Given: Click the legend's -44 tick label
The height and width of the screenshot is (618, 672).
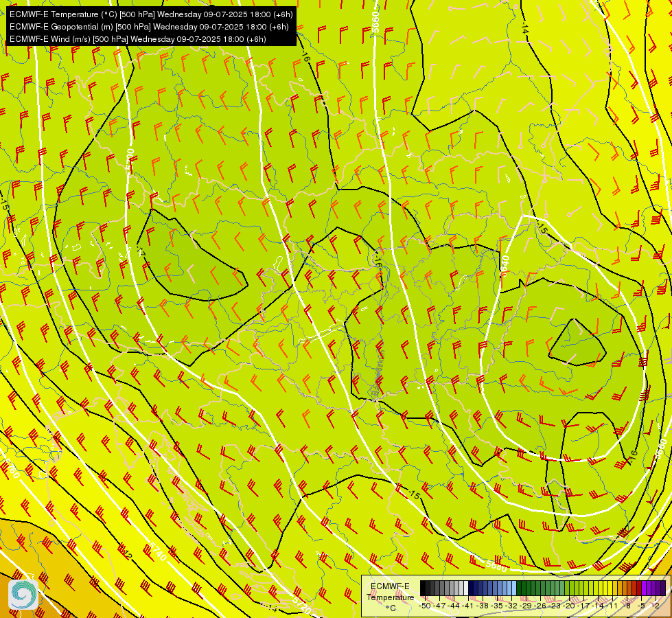Looking at the screenshot, I should (x=454, y=606).
